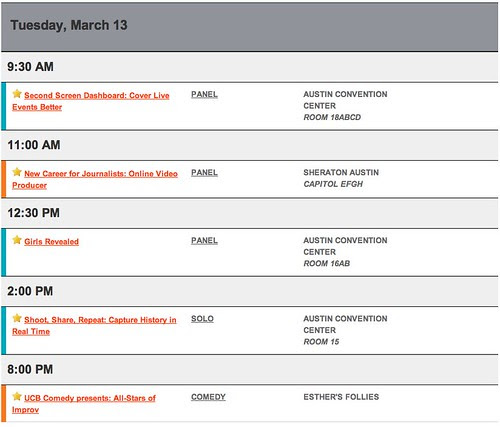This screenshot has height=427, width=500.
Task: Click the Room 18ABCD venue text
Action: [x=332, y=117]
